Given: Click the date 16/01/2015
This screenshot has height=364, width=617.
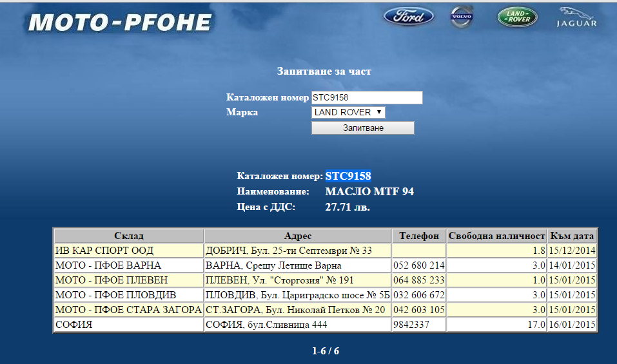Looking at the screenshot, I should 572,325.
